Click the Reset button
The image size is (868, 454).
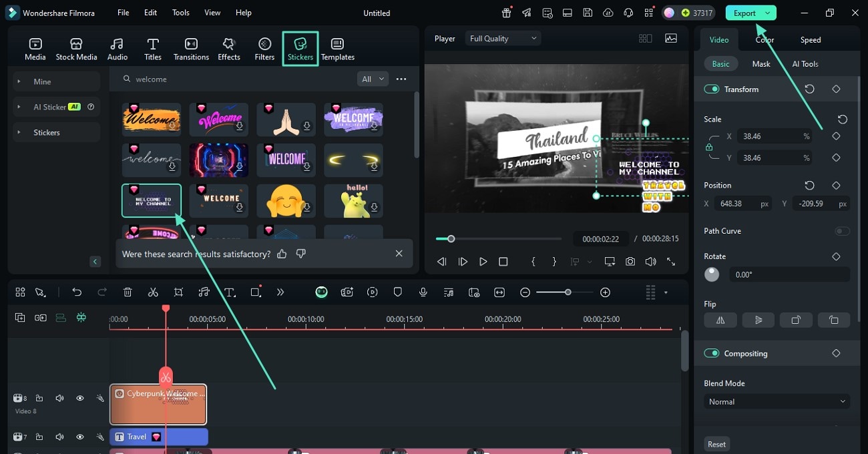pyautogui.click(x=717, y=444)
